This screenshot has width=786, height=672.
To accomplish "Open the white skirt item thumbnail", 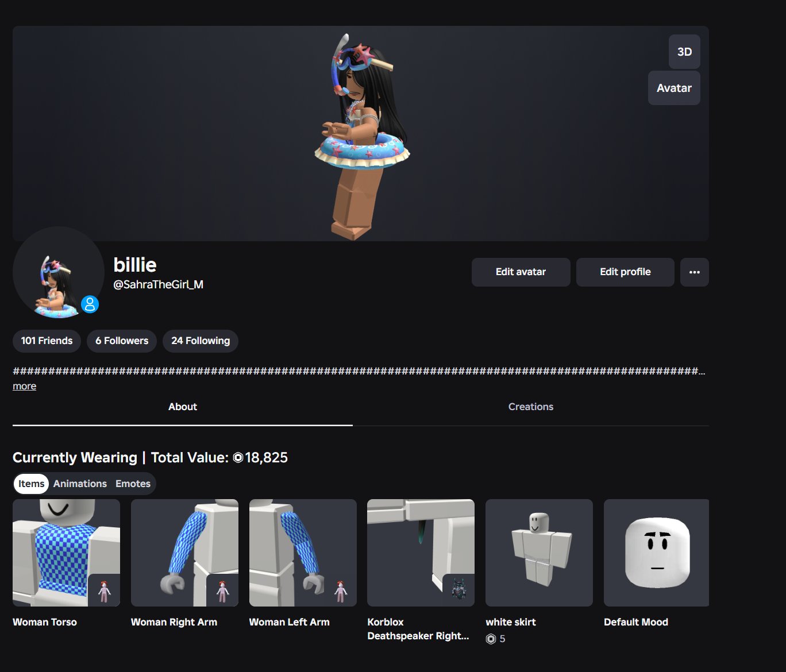I will click(539, 553).
